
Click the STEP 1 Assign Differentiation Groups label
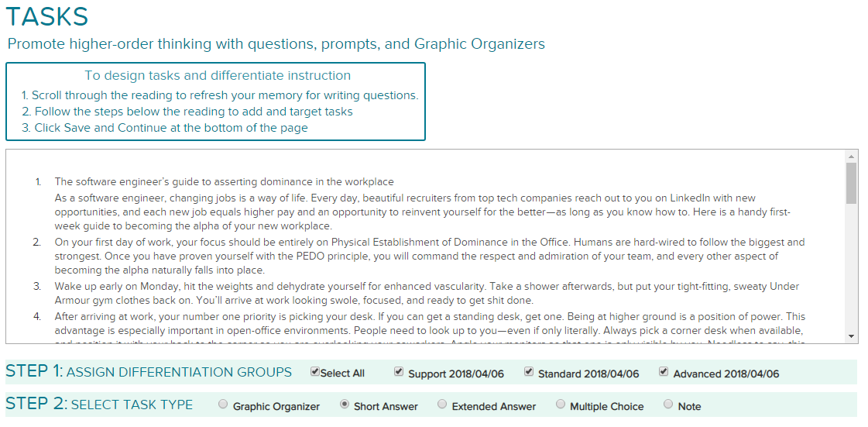[x=149, y=372]
